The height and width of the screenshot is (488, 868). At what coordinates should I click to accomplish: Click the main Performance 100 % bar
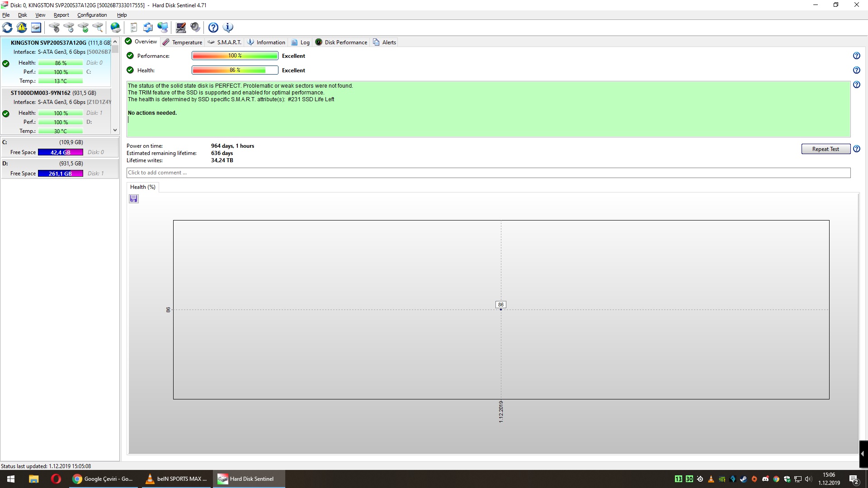(235, 56)
